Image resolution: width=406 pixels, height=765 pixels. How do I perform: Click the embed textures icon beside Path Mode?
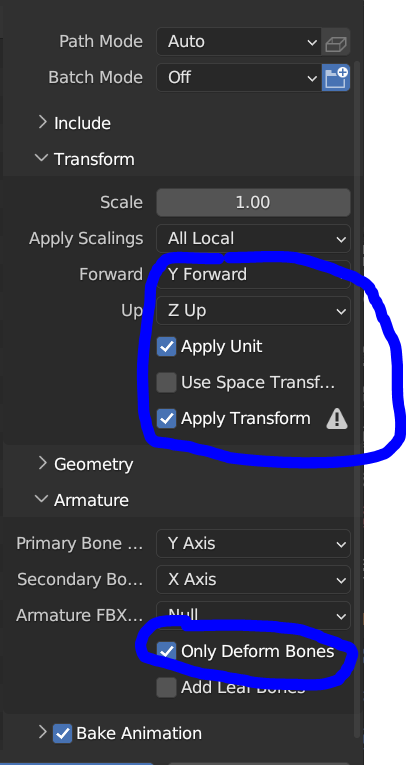pyautogui.click(x=336, y=42)
